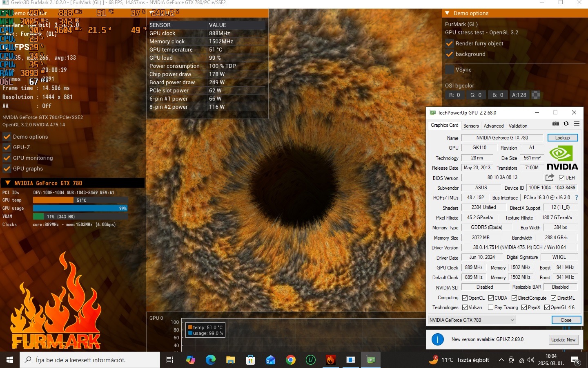Click the A:128 alpha value field
The width and height of the screenshot is (588, 368).
click(x=519, y=95)
